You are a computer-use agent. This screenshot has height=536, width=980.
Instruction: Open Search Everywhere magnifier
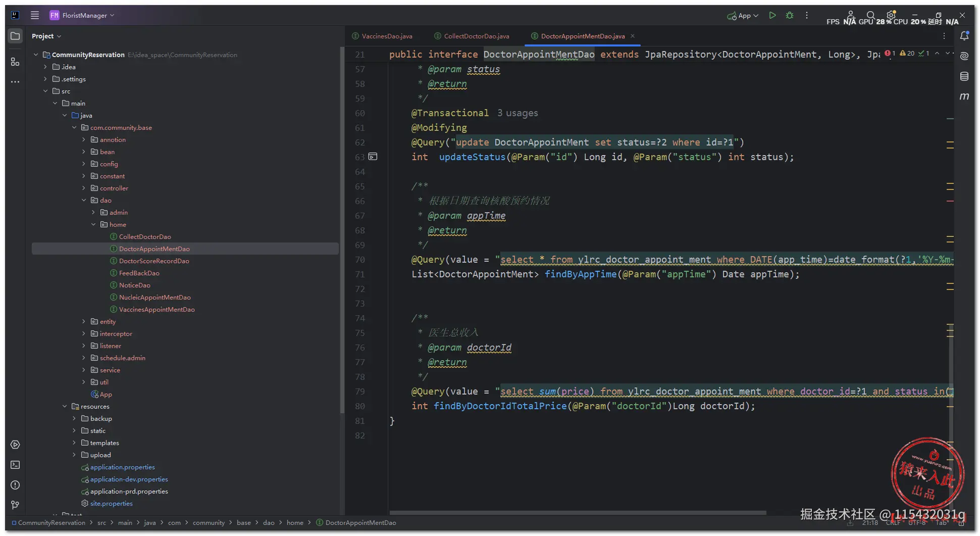point(871,15)
